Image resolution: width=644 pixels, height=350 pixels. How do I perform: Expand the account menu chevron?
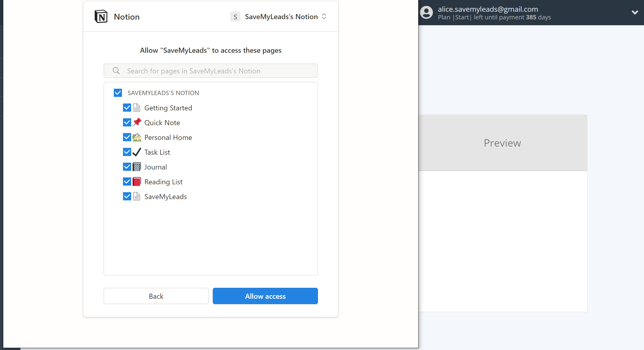(635, 12)
